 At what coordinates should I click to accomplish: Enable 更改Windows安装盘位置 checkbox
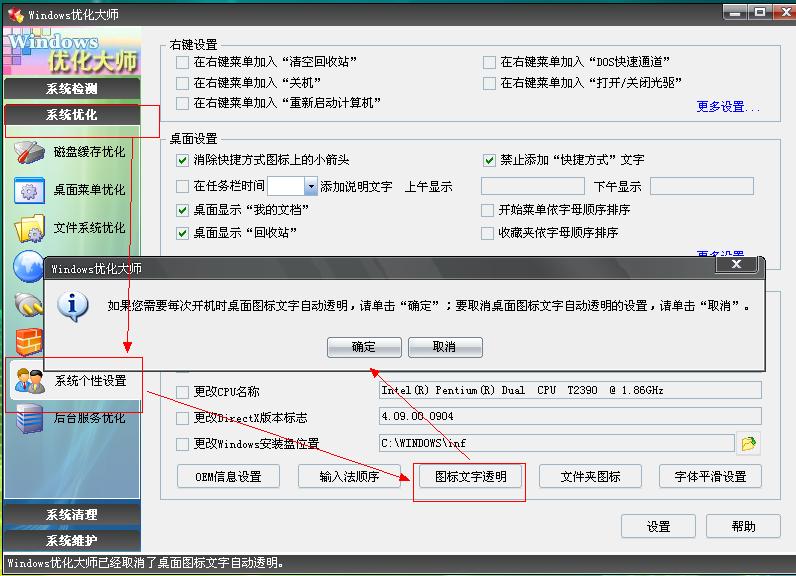point(182,444)
